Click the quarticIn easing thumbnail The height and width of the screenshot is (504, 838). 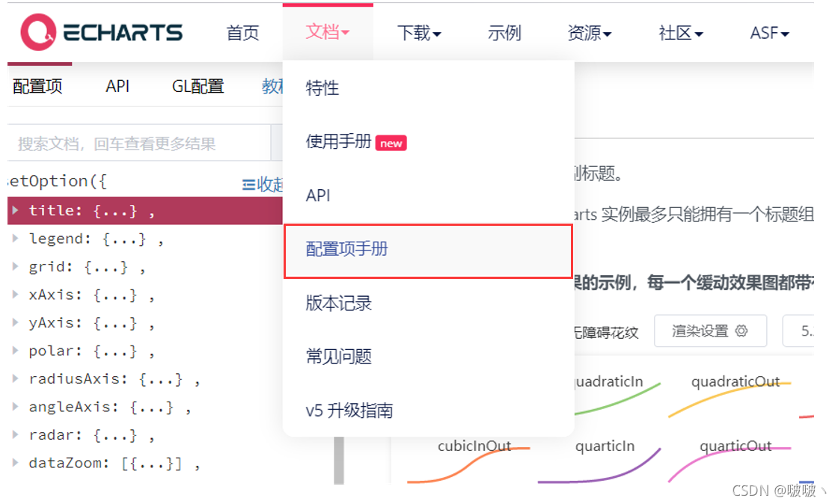pyautogui.click(x=599, y=460)
